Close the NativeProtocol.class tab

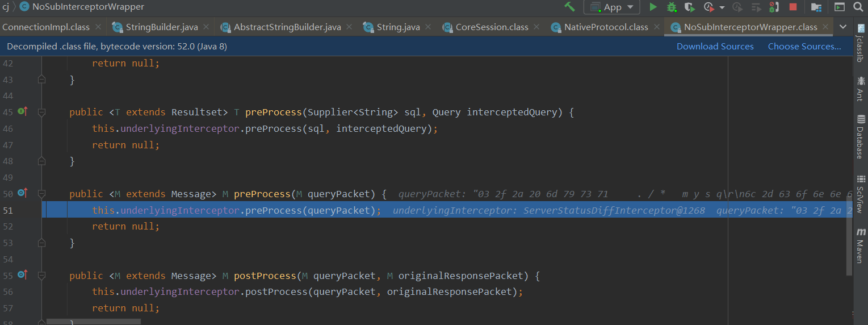click(657, 27)
